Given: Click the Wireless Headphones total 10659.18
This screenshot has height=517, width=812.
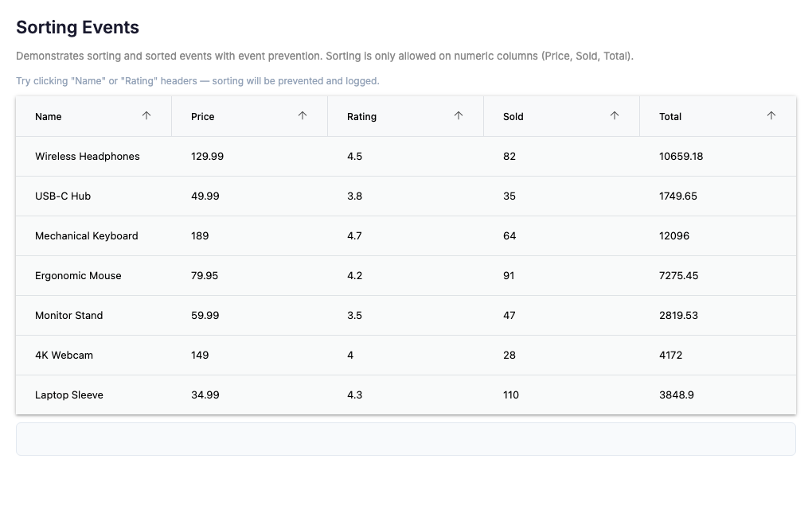Looking at the screenshot, I should [x=681, y=157].
